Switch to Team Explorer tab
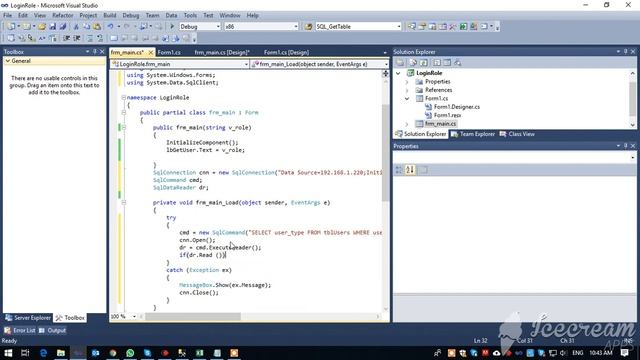 point(473,134)
